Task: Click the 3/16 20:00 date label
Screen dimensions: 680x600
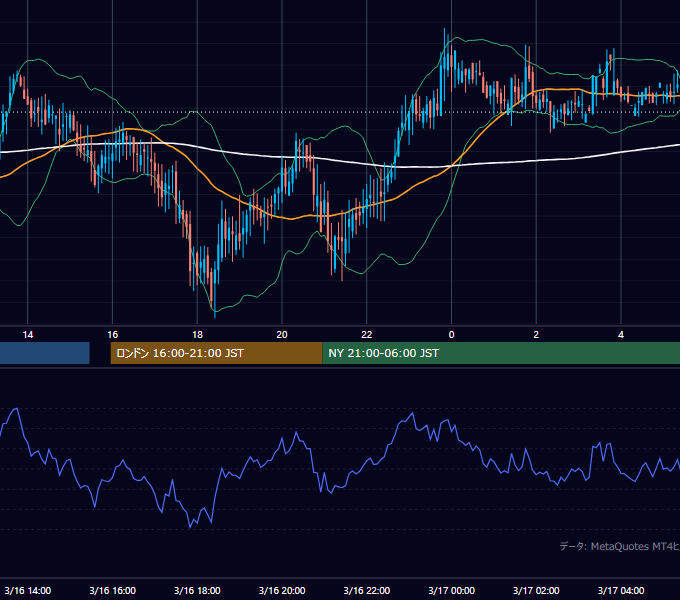Action: point(282,590)
